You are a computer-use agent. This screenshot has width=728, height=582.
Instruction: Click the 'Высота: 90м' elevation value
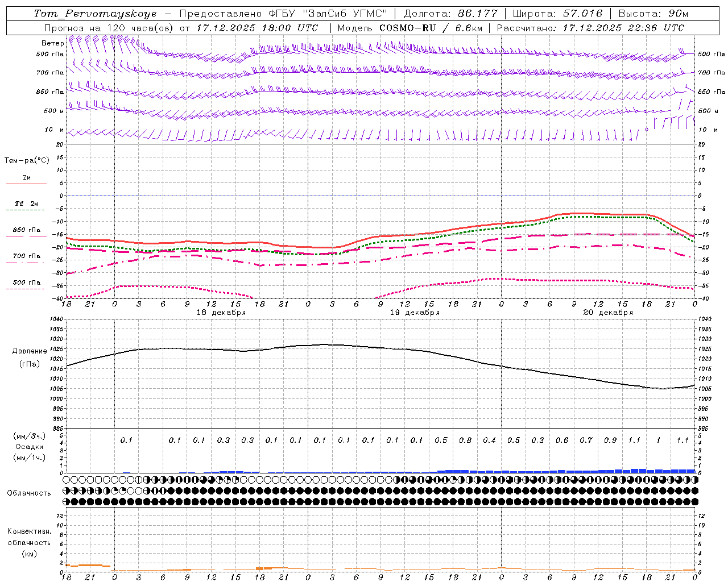click(x=653, y=14)
